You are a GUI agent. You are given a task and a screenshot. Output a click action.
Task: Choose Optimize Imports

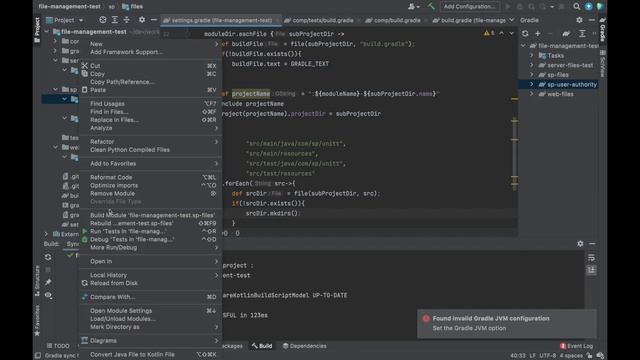pos(150,185)
